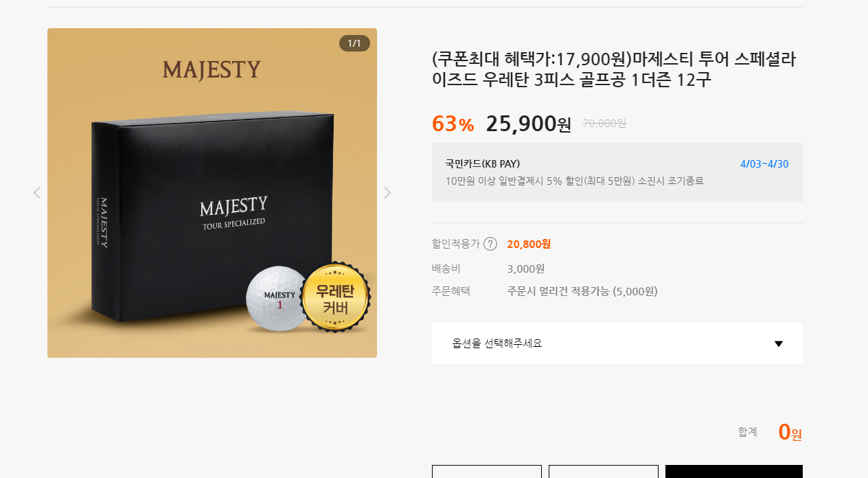
Task: Click the black purchase button below the total
Action: [x=734, y=471]
